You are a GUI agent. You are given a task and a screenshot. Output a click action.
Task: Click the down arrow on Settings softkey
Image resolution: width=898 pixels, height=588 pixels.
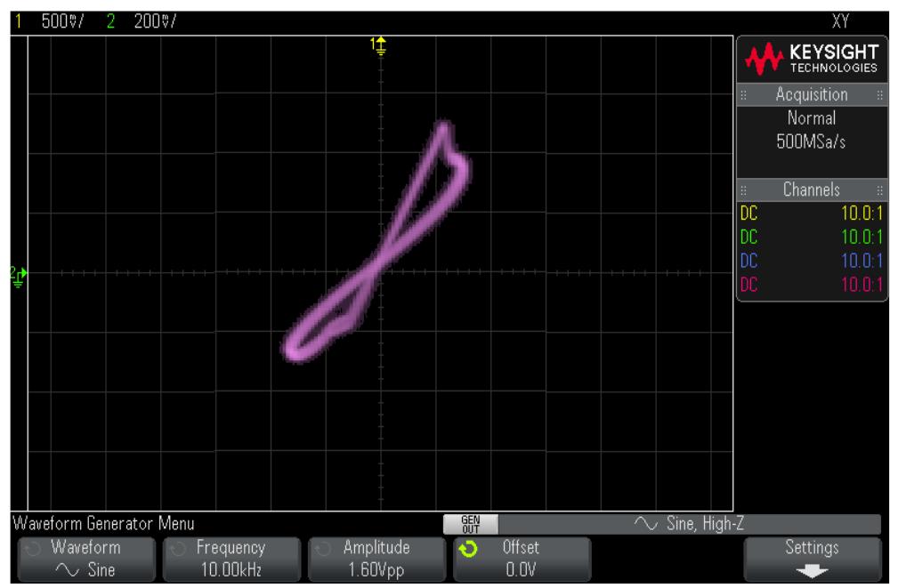click(x=812, y=571)
